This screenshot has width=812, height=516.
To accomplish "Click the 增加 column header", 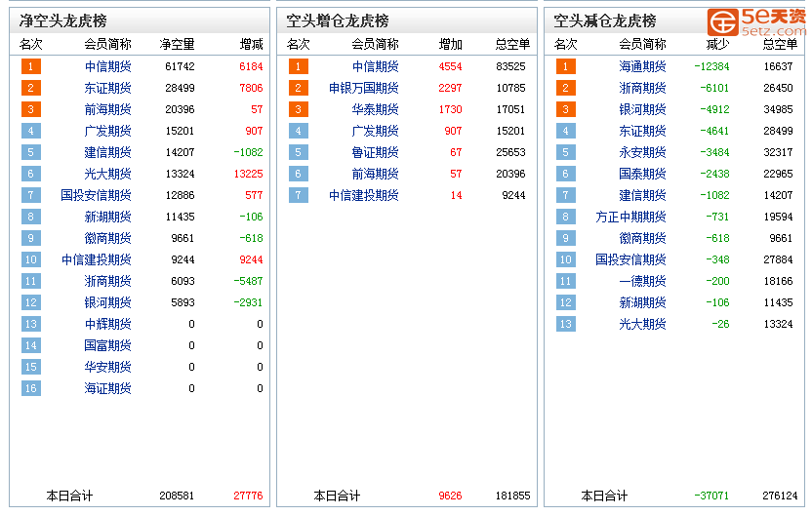I will (x=451, y=45).
